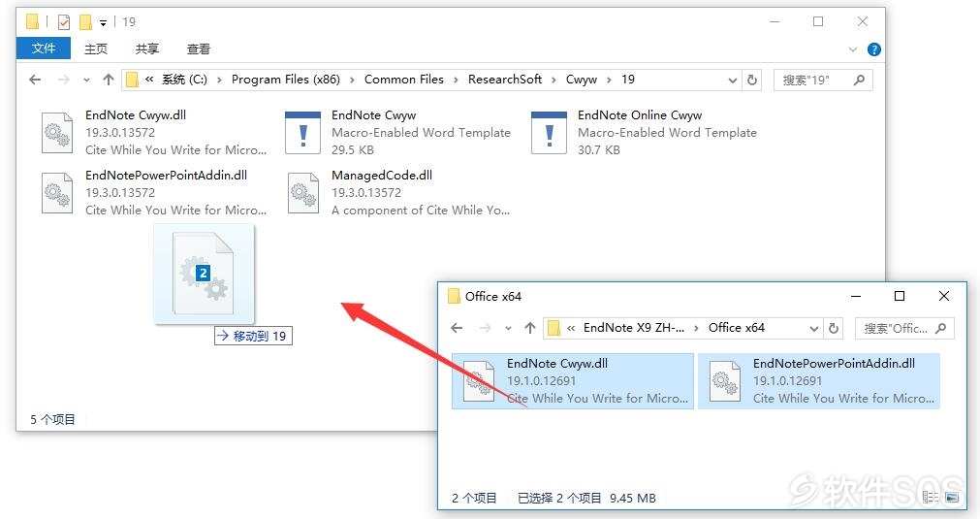Image resolution: width=980 pixels, height=519 pixels.
Task: Click the 29.5 KB size text
Action: 353,150
